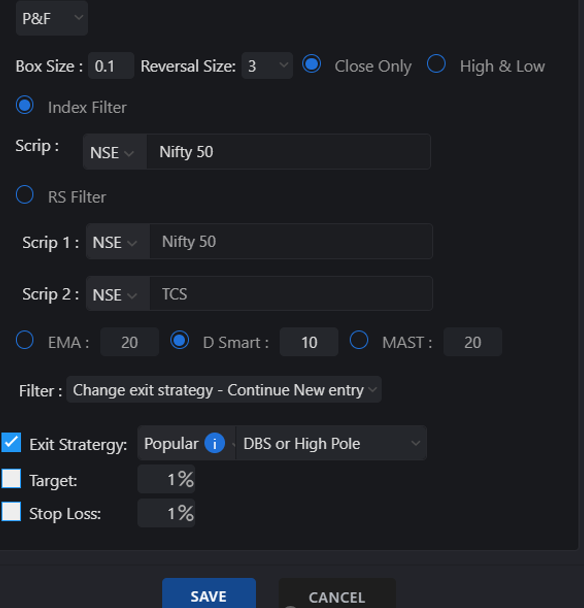Choose the High & Low radio option
Viewport: 584px width, 608px height.
(x=436, y=64)
